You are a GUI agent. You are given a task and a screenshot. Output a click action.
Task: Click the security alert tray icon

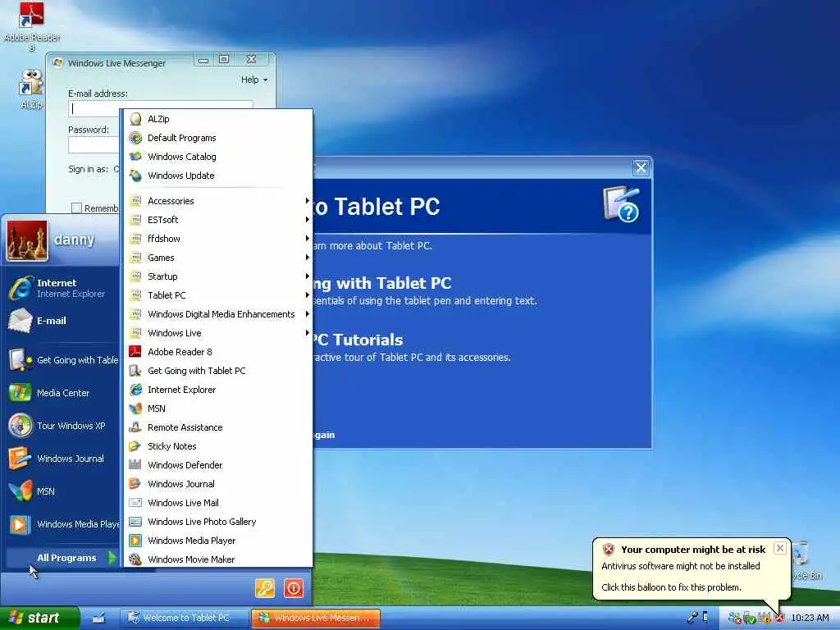[779, 618]
